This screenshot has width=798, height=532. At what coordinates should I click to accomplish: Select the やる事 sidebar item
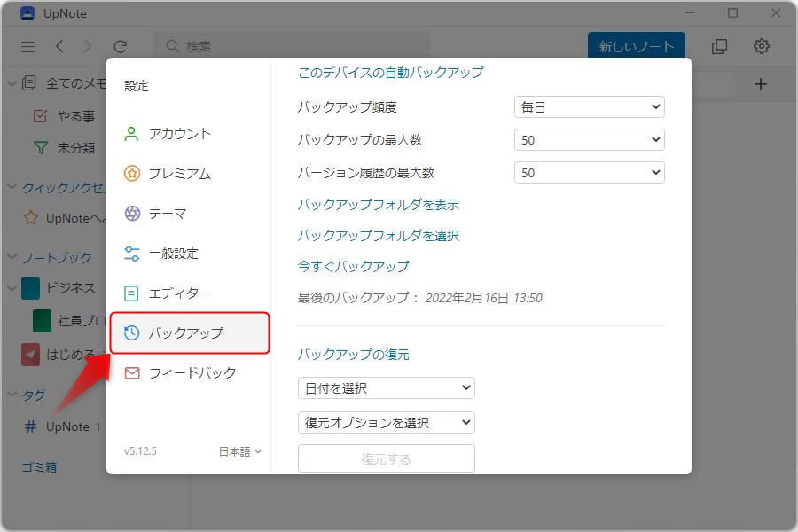(76, 116)
